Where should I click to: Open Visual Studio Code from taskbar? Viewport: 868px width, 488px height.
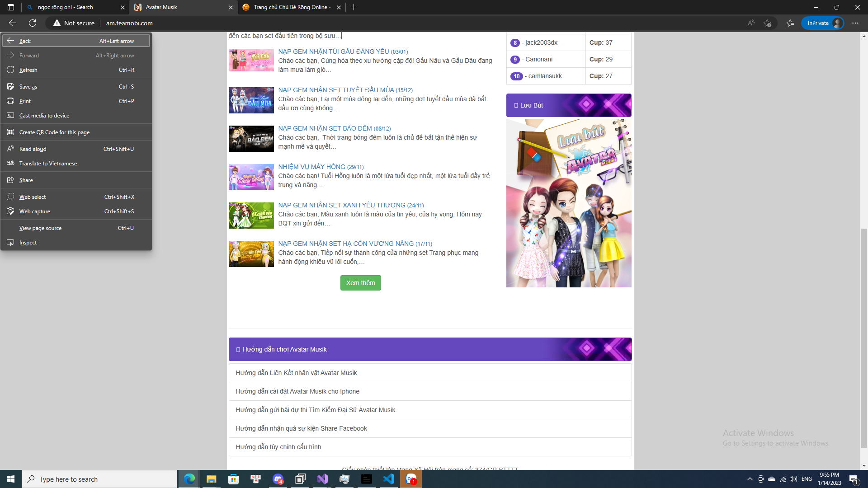point(389,479)
